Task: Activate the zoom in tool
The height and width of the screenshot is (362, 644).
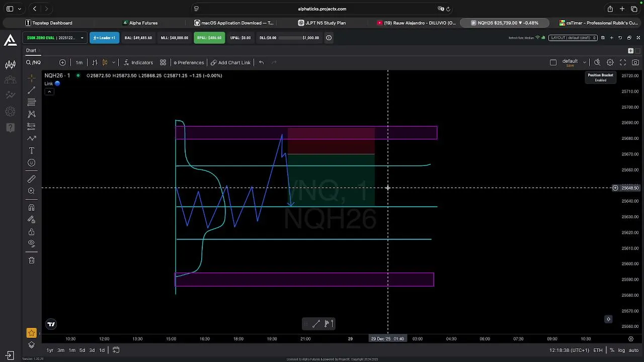Action: pos(31,191)
